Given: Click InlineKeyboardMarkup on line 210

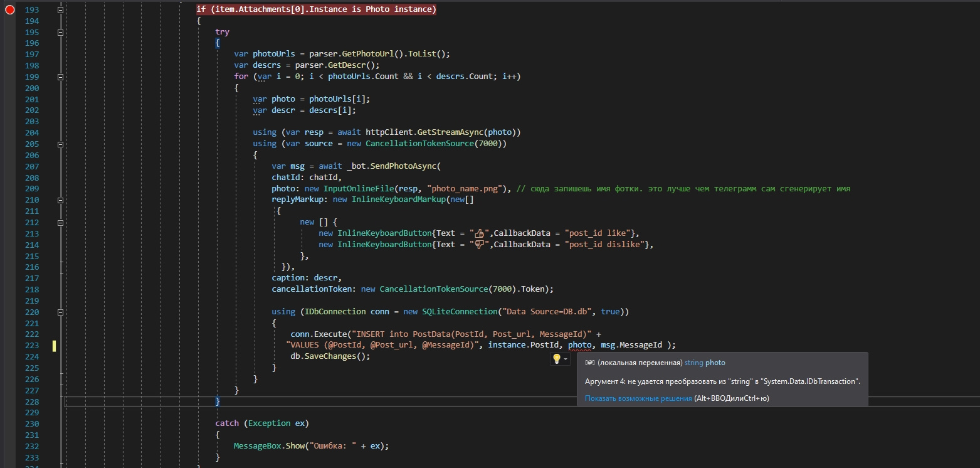Looking at the screenshot, I should click(399, 200).
